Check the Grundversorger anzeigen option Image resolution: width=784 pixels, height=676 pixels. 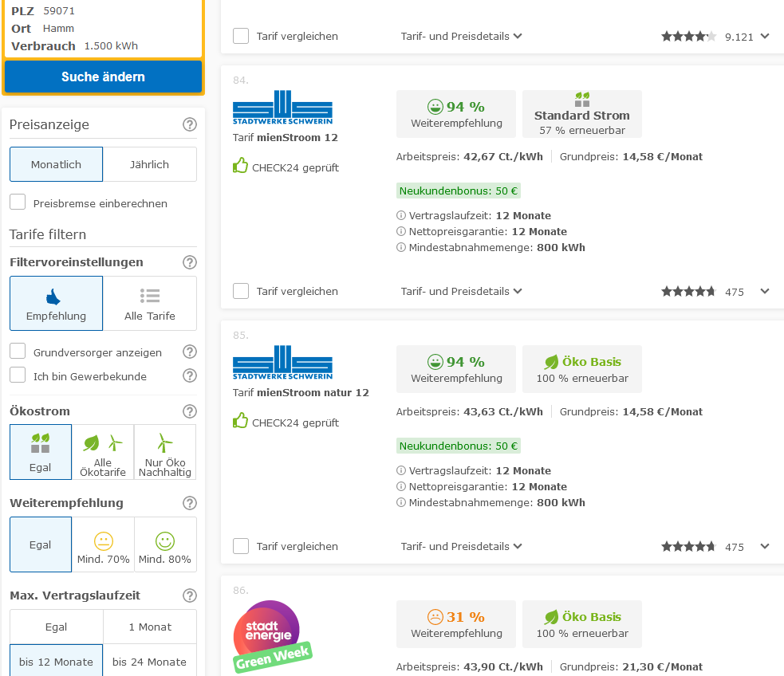pos(18,352)
